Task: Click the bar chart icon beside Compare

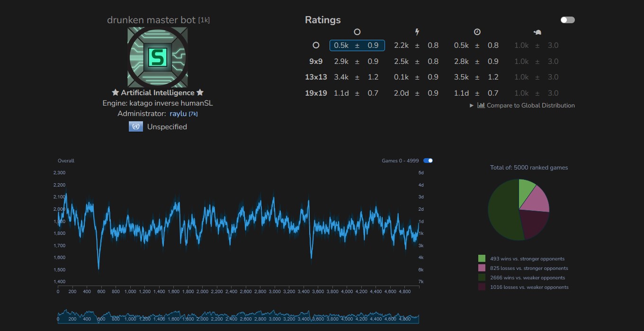Action: point(481,105)
